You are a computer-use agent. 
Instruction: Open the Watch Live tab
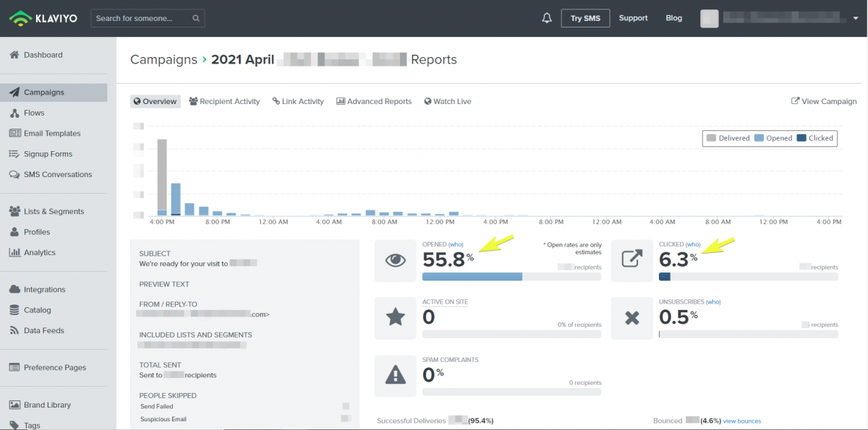pos(448,102)
